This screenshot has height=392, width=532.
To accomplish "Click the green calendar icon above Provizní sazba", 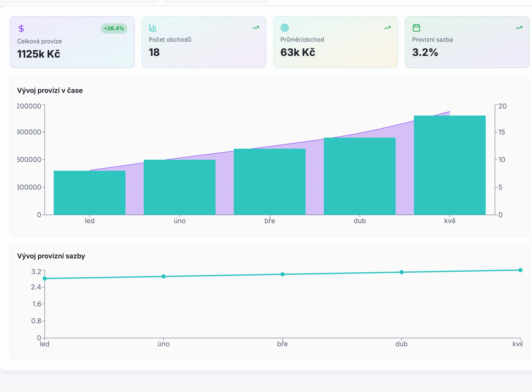I will click(416, 28).
